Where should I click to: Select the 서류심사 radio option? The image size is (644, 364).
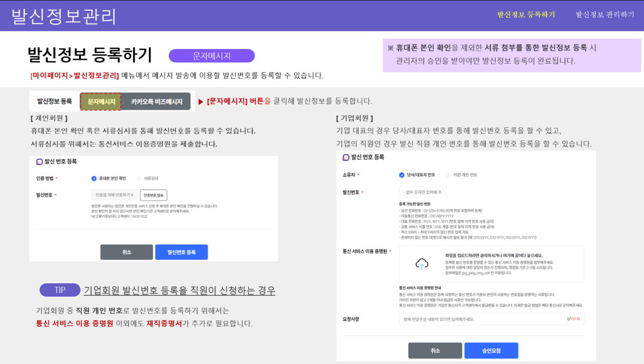(139, 178)
